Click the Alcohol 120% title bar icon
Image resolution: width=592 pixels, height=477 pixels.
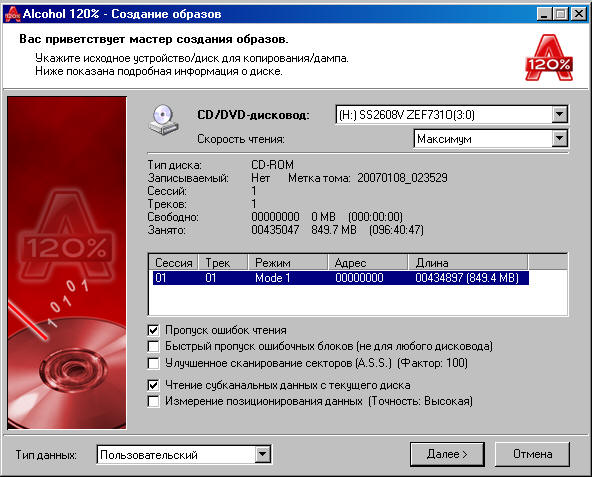point(12,14)
